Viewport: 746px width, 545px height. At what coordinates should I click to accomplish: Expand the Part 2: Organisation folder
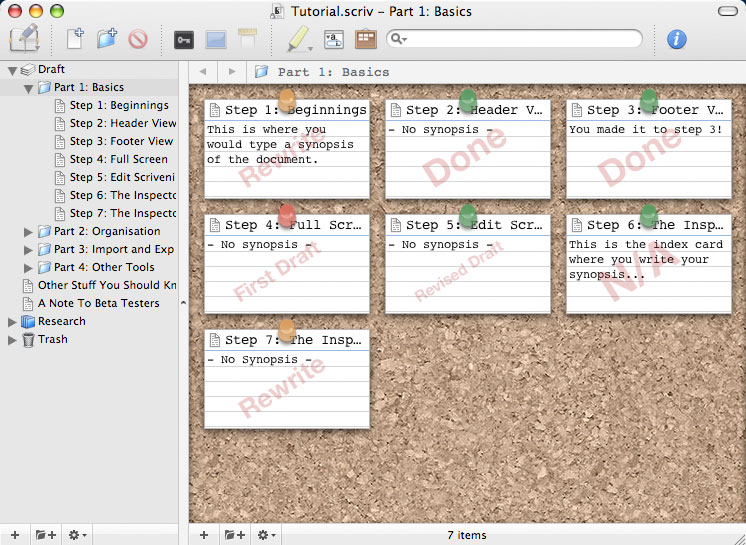point(29,232)
